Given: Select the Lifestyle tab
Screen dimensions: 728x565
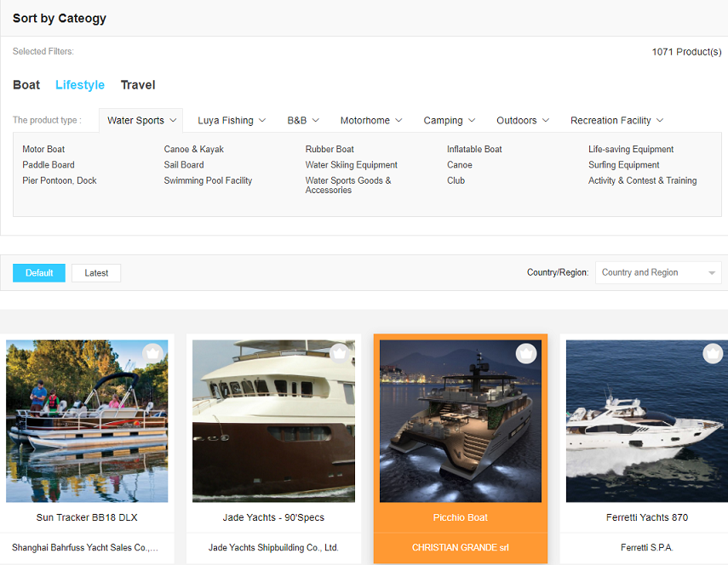Looking at the screenshot, I should tap(80, 85).
